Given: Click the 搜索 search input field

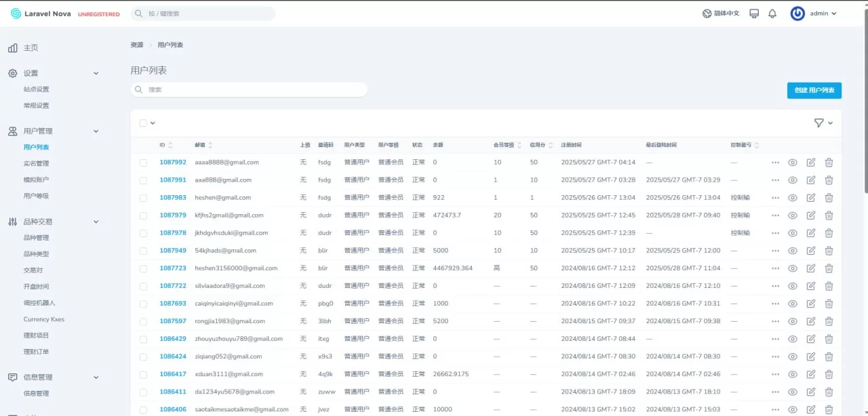Looking at the screenshot, I should coord(248,89).
